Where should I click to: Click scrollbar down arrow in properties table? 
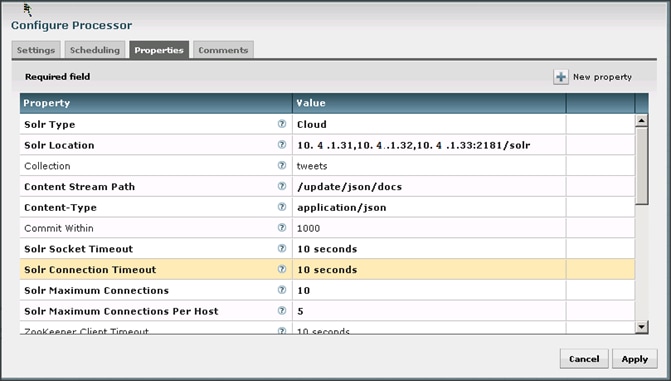coord(641,327)
